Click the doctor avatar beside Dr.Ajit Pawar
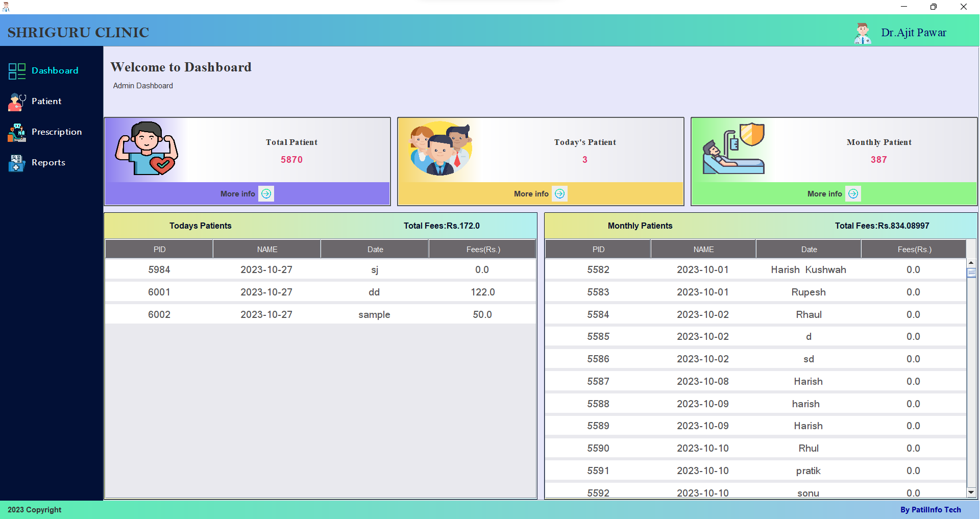The width and height of the screenshot is (980, 519). 862,32
